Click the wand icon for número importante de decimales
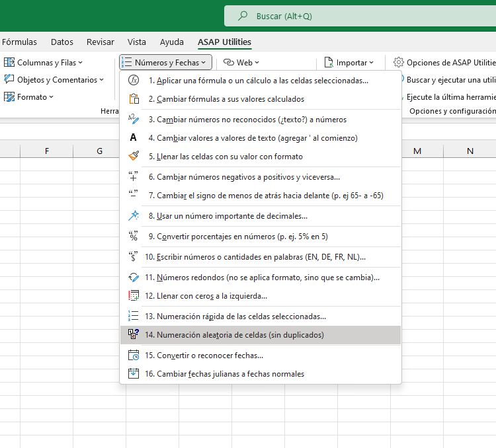The width and height of the screenshot is (496, 448). coord(134,215)
